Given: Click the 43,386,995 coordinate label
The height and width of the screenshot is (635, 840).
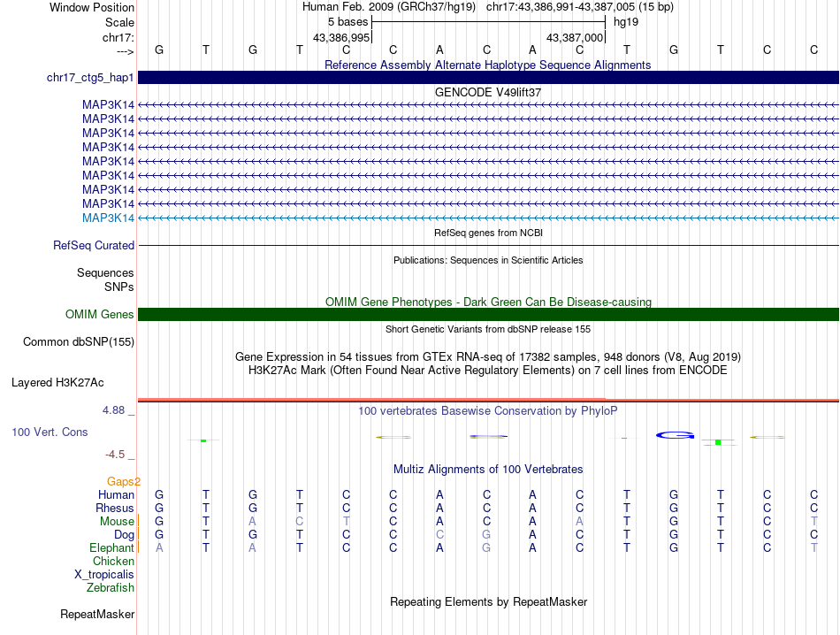Looking at the screenshot, I should pos(341,37).
